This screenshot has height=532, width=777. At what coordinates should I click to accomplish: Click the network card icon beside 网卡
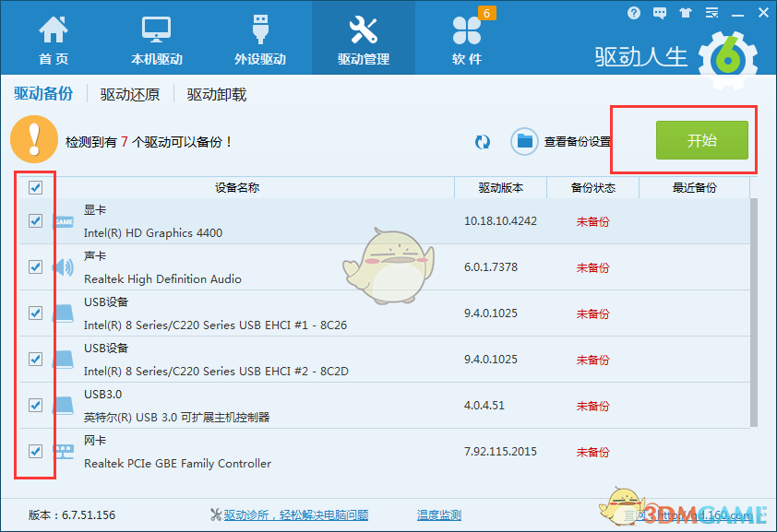coord(64,452)
